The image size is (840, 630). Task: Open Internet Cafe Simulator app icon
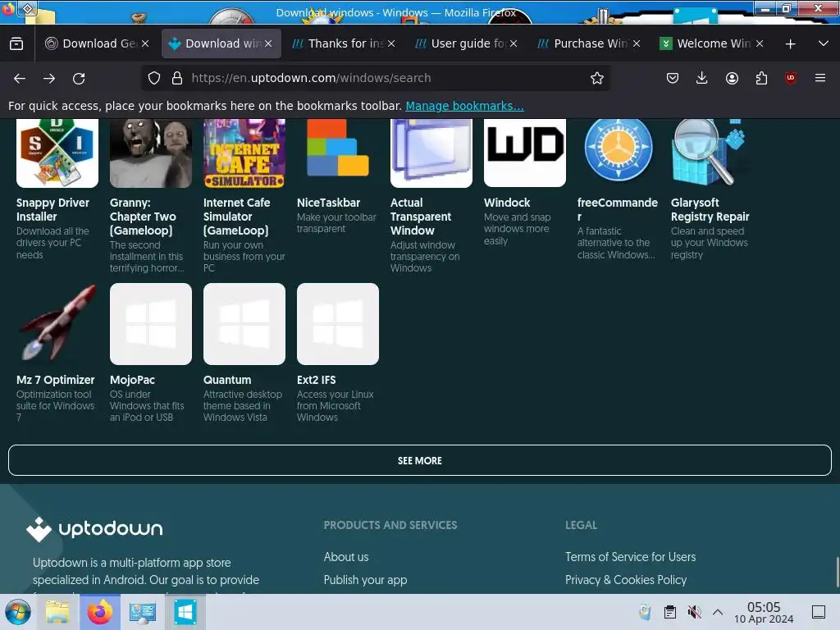(244, 153)
